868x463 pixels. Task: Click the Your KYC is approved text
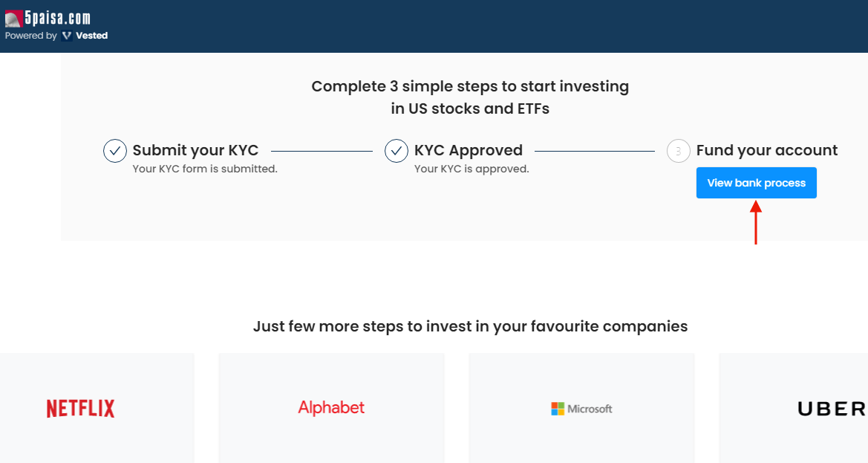click(472, 169)
